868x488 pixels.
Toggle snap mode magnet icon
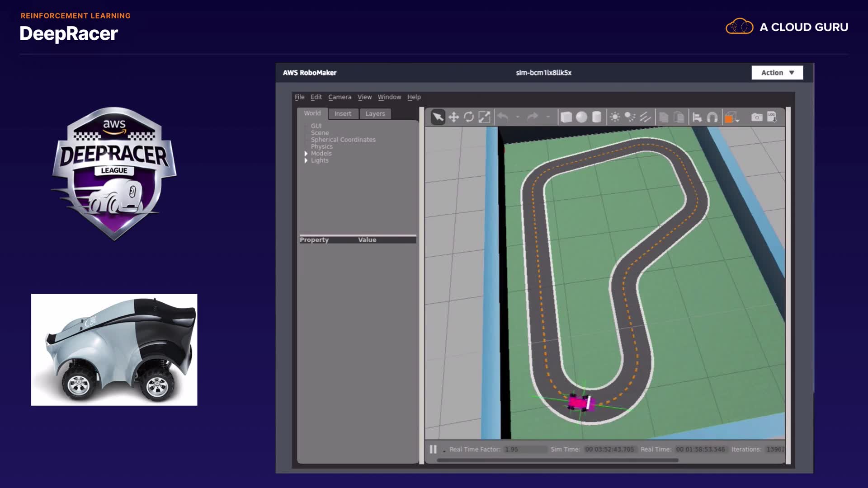click(x=712, y=117)
